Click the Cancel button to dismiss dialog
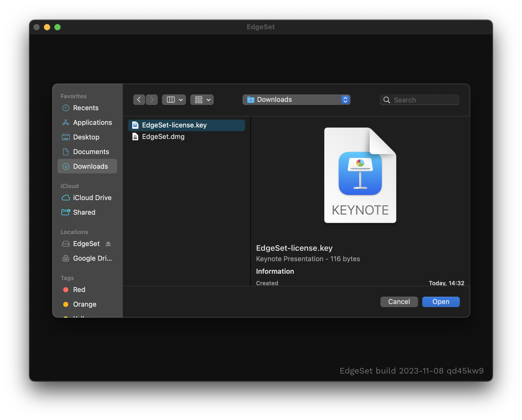Screen dimensions: 522x420 point(399,301)
